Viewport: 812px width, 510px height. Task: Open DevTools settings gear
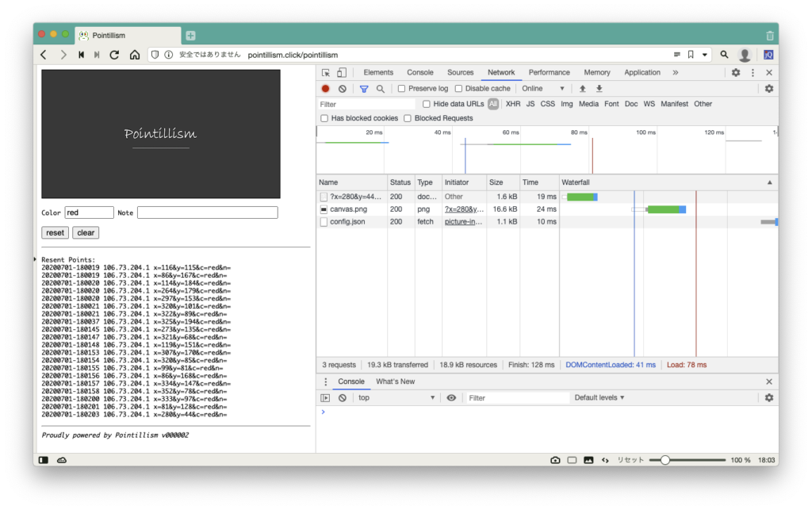(736, 72)
